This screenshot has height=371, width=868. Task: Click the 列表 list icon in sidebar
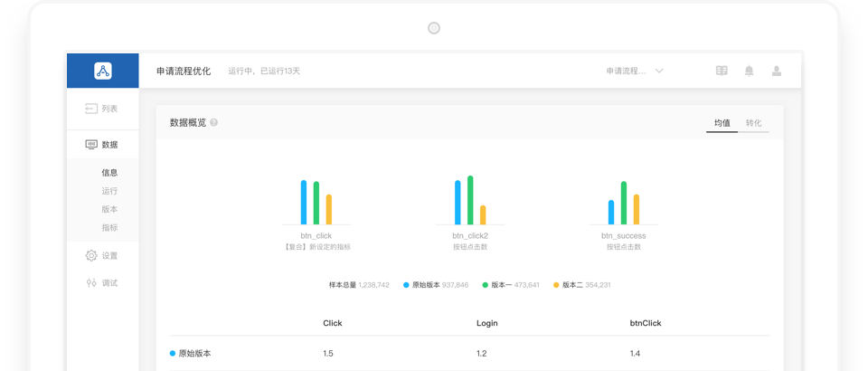click(90, 109)
